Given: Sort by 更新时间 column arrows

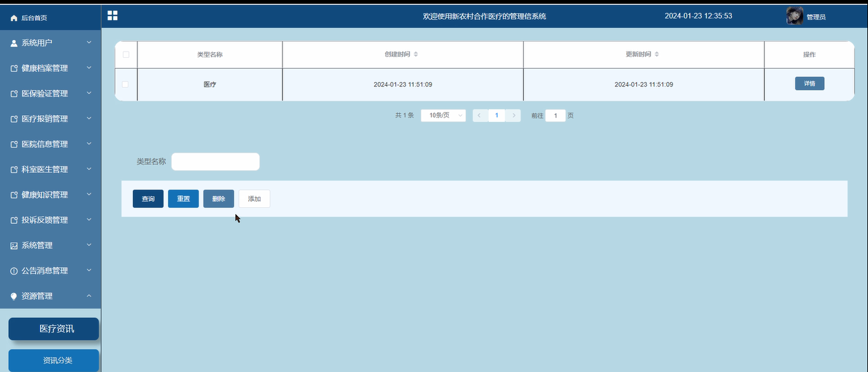Looking at the screenshot, I should point(657,55).
